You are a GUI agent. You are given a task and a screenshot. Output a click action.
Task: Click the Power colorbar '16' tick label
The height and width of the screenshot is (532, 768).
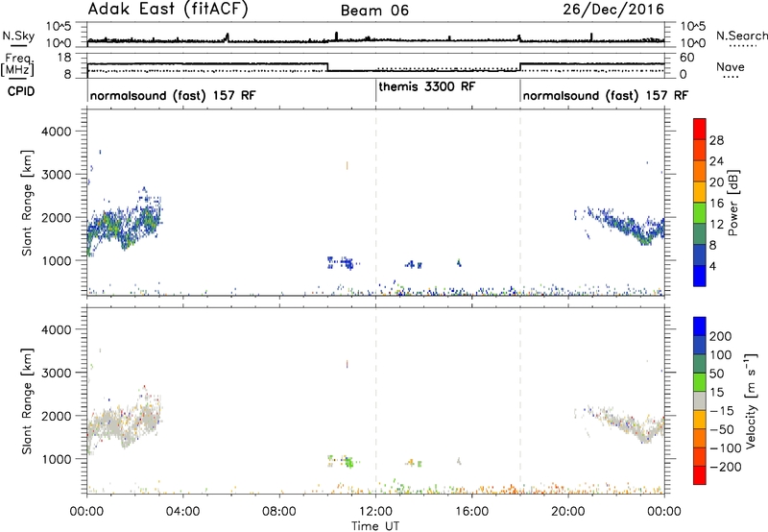(x=716, y=204)
